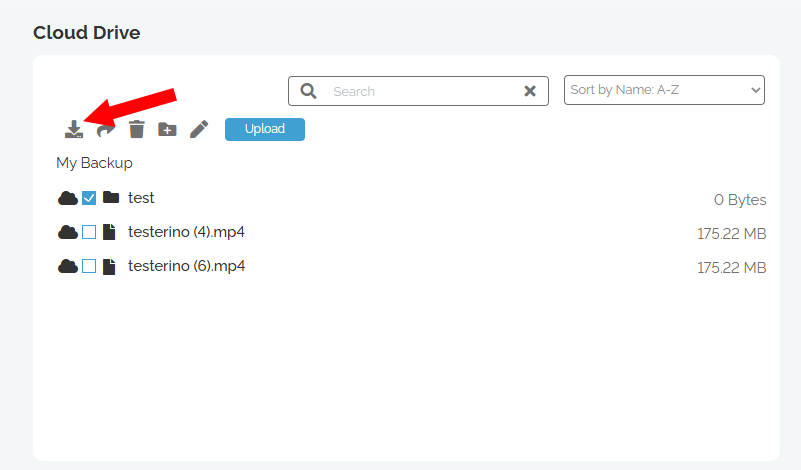Click the trash delete icon
This screenshot has width=801, height=470.
[x=136, y=129]
